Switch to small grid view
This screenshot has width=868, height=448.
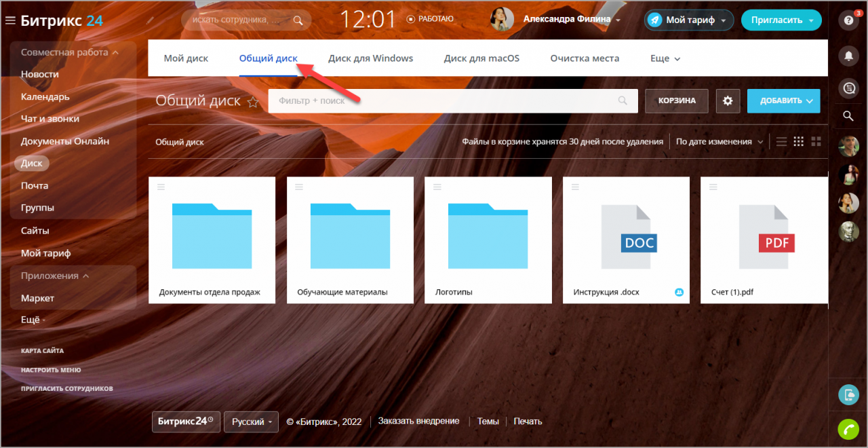pos(798,142)
